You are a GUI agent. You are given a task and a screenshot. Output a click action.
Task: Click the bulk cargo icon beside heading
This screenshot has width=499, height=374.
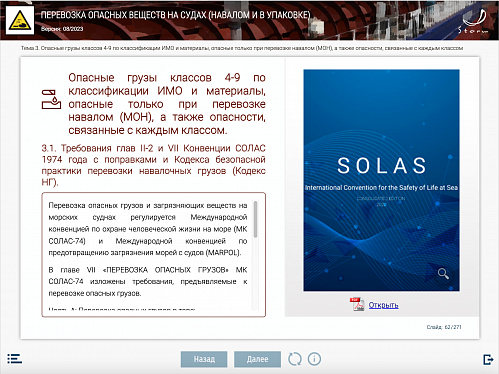pos(51,99)
